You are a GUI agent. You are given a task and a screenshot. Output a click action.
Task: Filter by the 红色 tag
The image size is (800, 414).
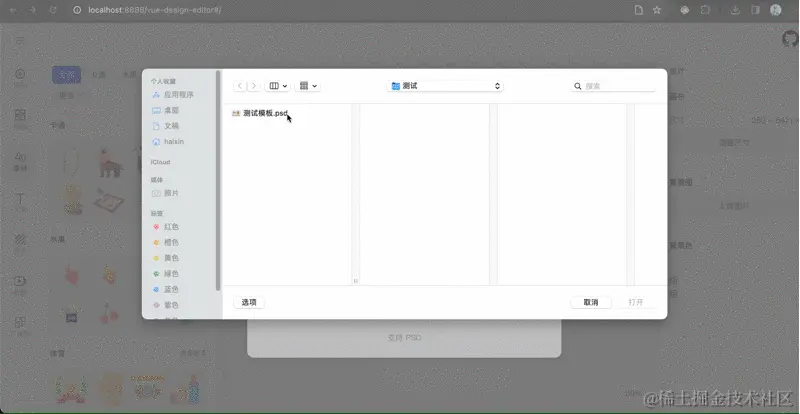click(166, 227)
